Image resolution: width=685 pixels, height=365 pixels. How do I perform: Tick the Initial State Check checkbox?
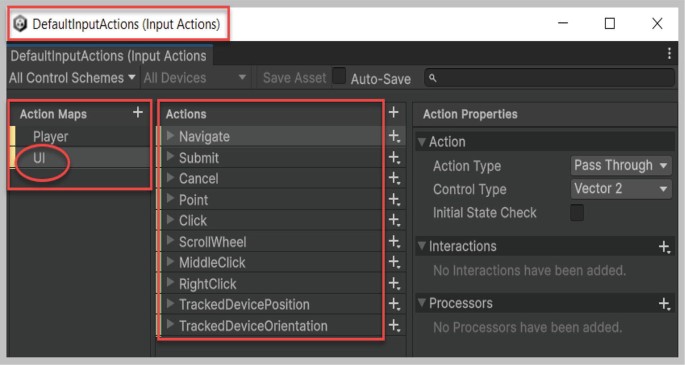(577, 213)
